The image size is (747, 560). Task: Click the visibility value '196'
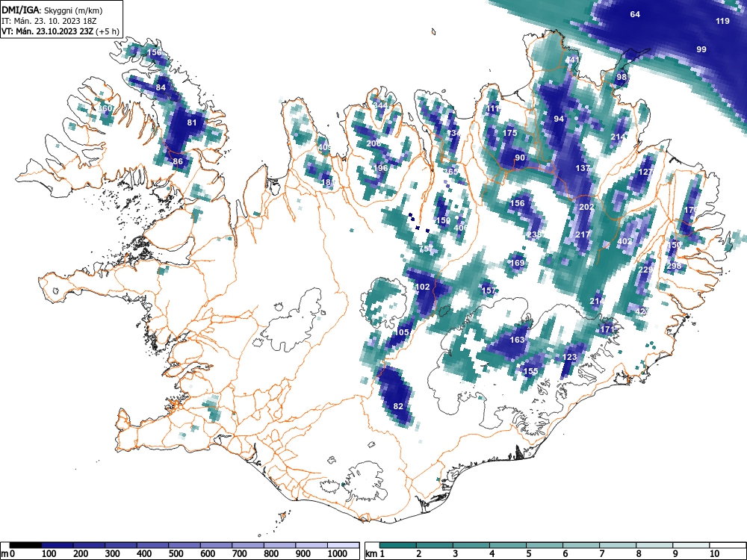[381, 168]
